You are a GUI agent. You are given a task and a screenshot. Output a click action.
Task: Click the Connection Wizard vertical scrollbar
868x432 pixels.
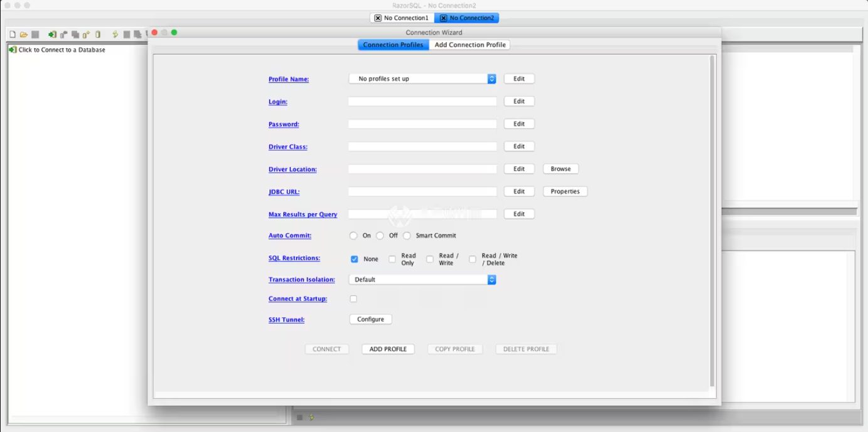coord(712,219)
